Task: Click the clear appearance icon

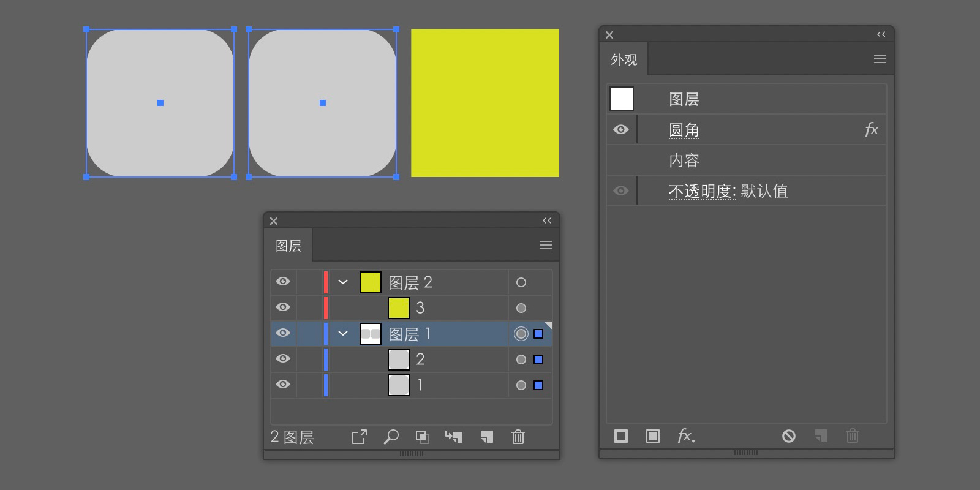Action: (789, 436)
